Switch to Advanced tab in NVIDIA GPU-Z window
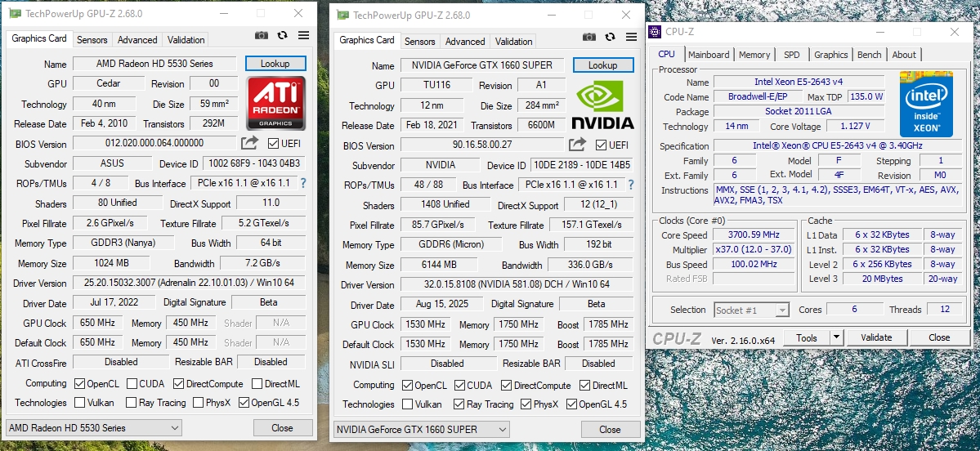 [x=465, y=41]
